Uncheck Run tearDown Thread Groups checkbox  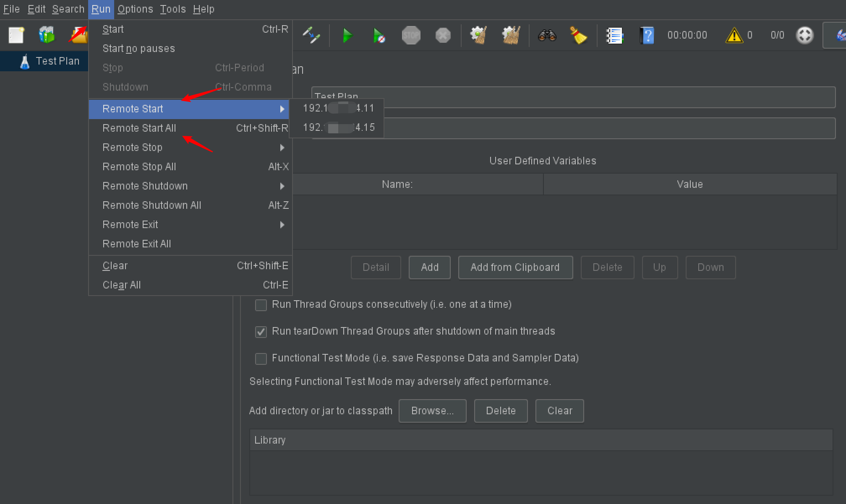tap(261, 332)
